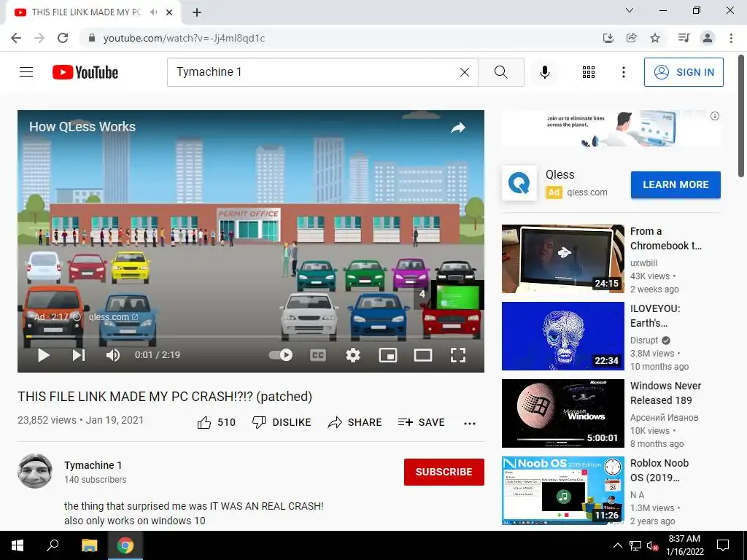The width and height of the screenshot is (747, 560).
Task: Open the player settings gear
Action: point(353,355)
